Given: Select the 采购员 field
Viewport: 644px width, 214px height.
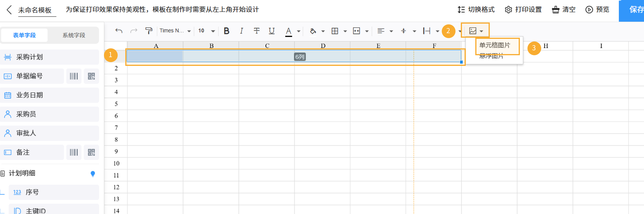Looking at the screenshot, I should click(x=50, y=114).
